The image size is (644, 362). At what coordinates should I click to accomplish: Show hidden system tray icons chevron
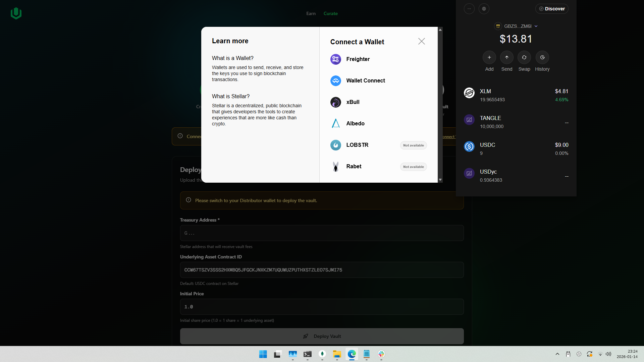557,354
